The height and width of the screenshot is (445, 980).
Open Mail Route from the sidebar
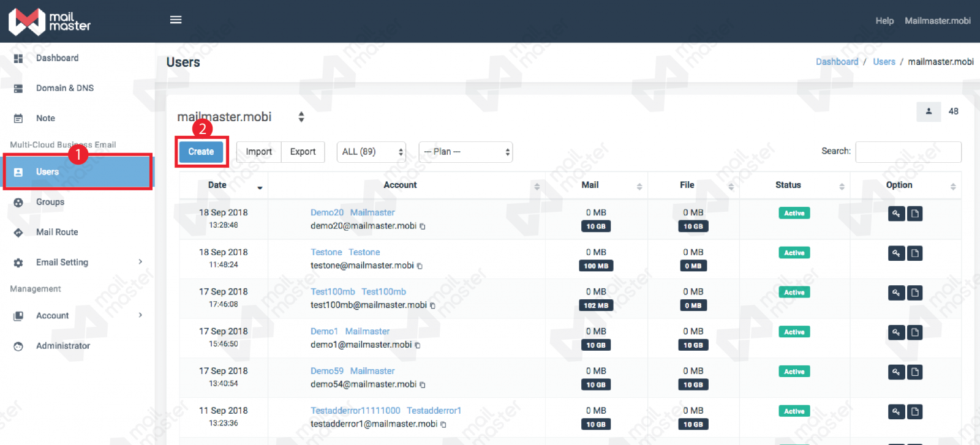pos(57,232)
